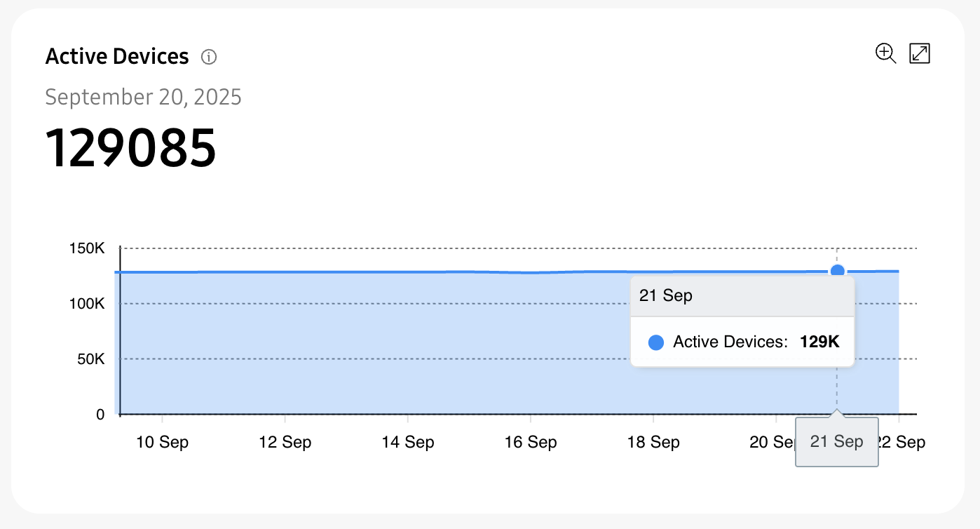This screenshot has height=529, width=980.
Task: Click the magnifying glass with plus sign
Action: (885, 53)
